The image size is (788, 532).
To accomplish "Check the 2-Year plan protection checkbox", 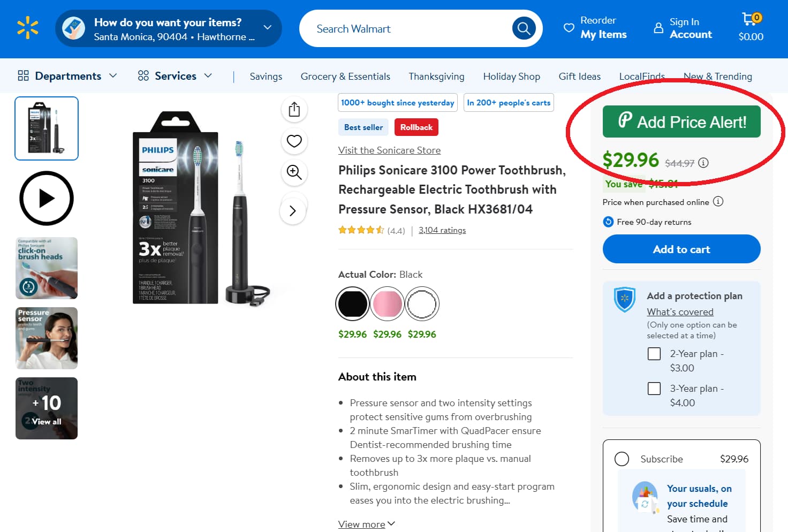I will click(654, 354).
